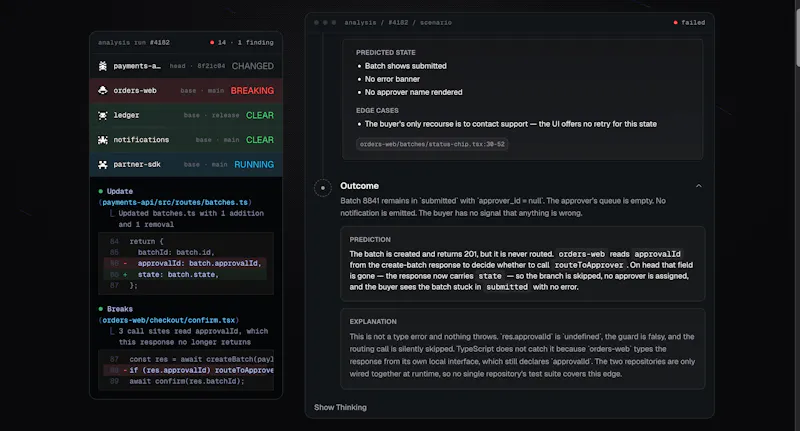Select the ledger CLEAR row
This screenshot has height=431, width=800.
pos(186,115)
